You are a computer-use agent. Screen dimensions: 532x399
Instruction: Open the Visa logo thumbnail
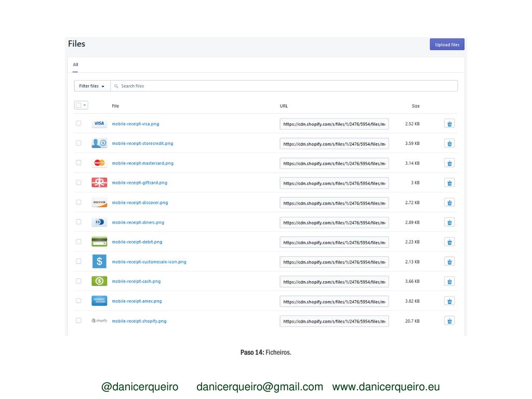click(99, 124)
